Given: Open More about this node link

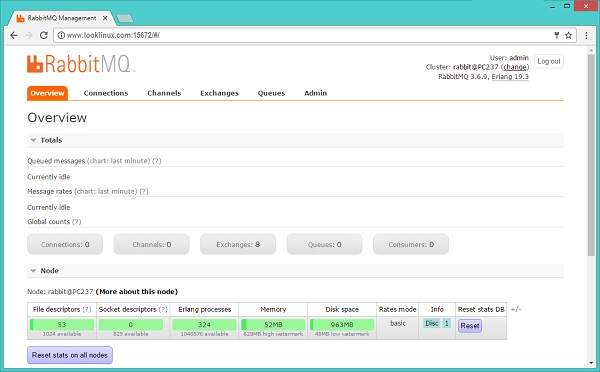Looking at the screenshot, I should pyautogui.click(x=137, y=292).
